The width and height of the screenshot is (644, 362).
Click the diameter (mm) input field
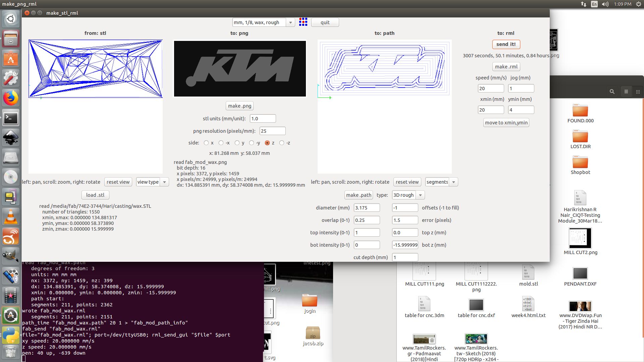(x=367, y=208)
